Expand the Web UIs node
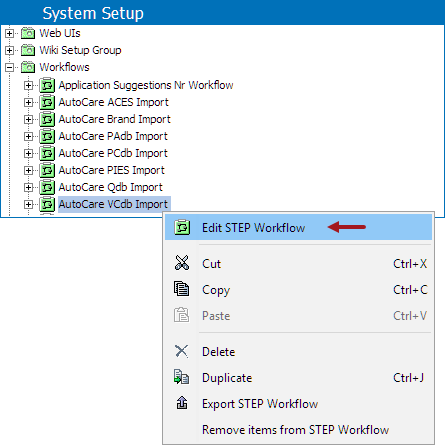 click(9, 33)
